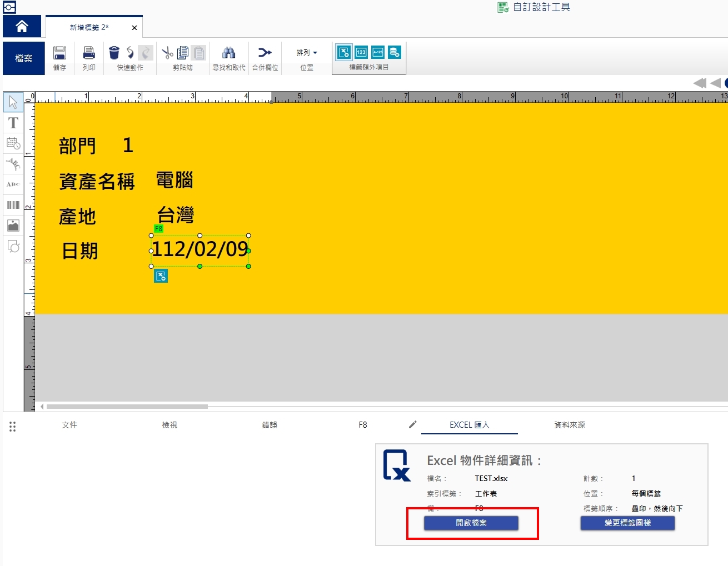Click the Excel link badge under date field

pyautogui.click(x=161, y=276)
